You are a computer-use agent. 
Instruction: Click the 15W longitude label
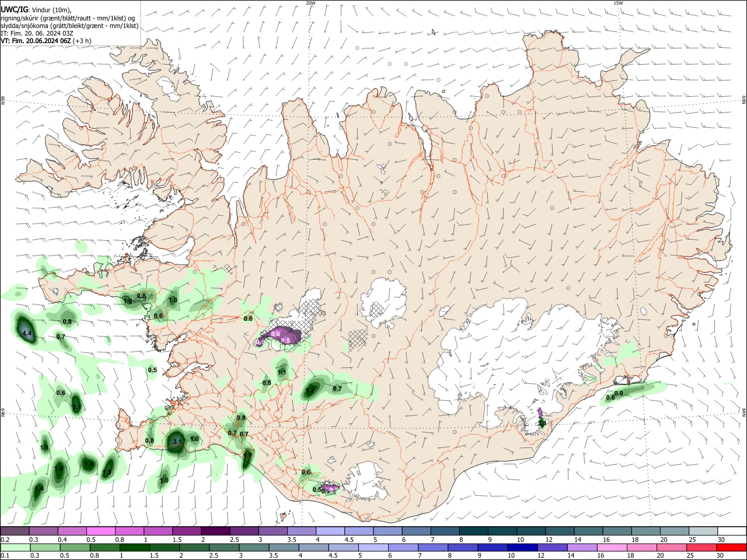(x=618, y=3)
